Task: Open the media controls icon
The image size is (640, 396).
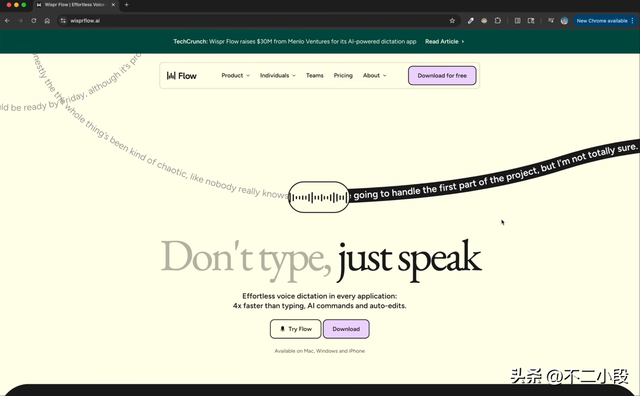Action: coord(551,20)
